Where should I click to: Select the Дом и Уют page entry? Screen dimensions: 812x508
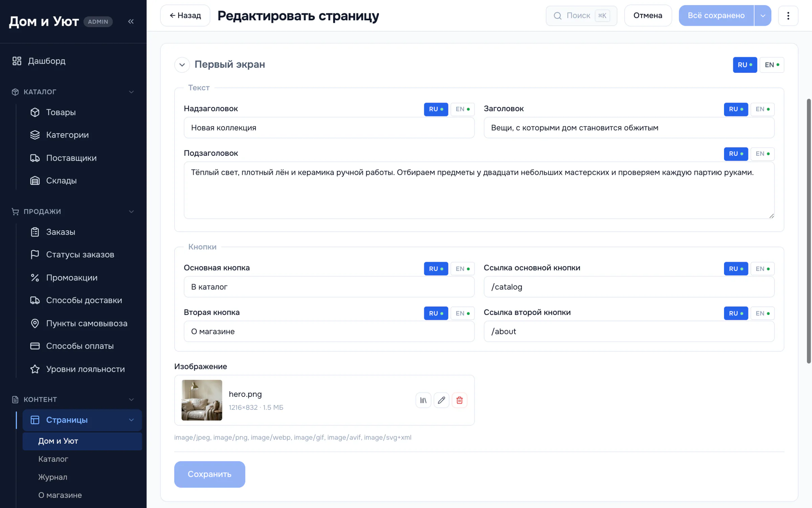[x=82, y=441]
